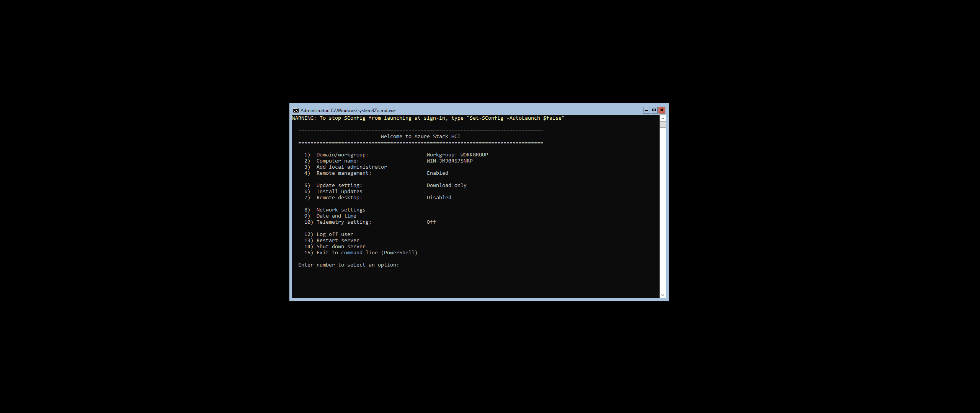
Task: Click option 15 'Exit to command line (PowerShell)'
Action: click(x=367, y=253)
